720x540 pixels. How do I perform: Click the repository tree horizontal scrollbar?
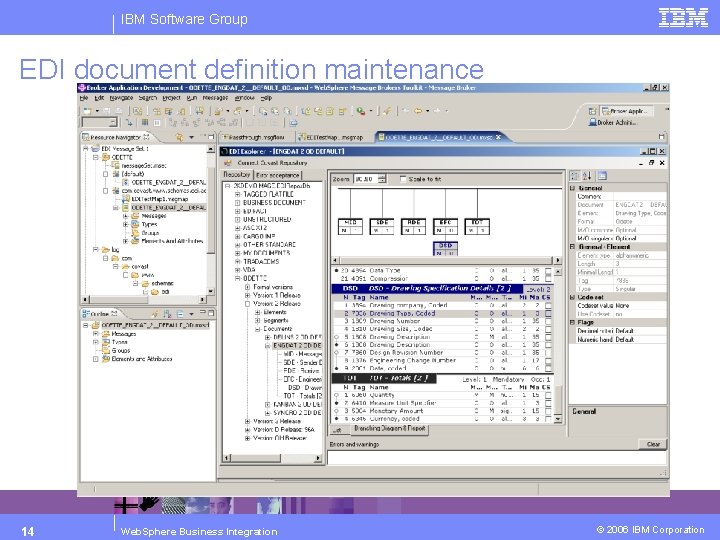coord(272,458)
